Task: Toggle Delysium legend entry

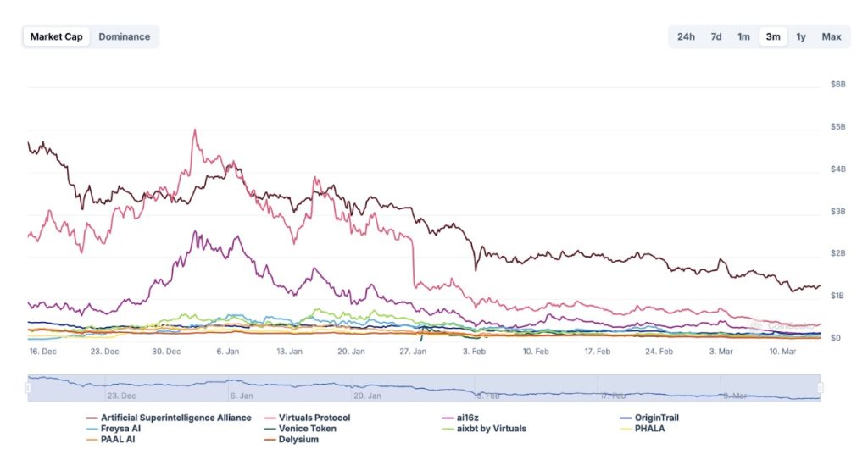Action: tap(292, 440)
